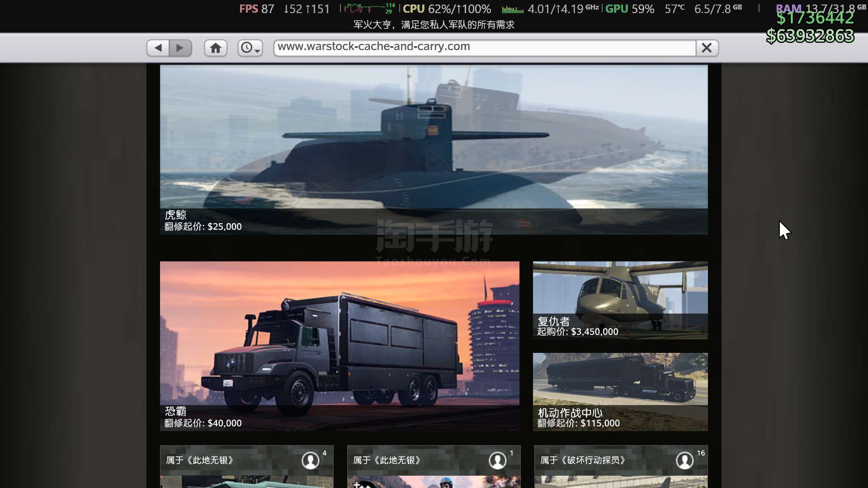Screen dimensions: 868x488
Task: Open the browser home page icon
Action: pos(216,48)
